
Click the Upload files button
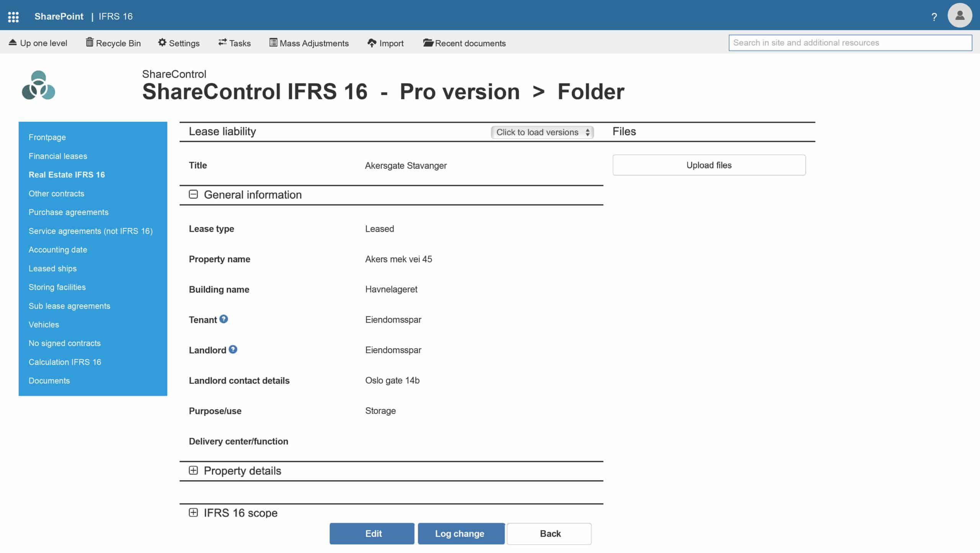[709, 165]
